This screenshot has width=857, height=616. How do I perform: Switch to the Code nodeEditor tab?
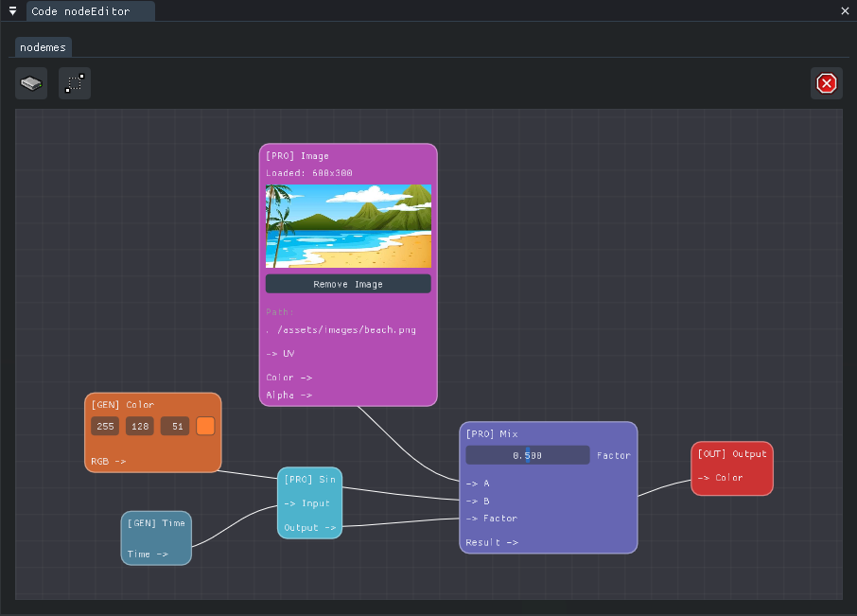[x=91, y=11]
